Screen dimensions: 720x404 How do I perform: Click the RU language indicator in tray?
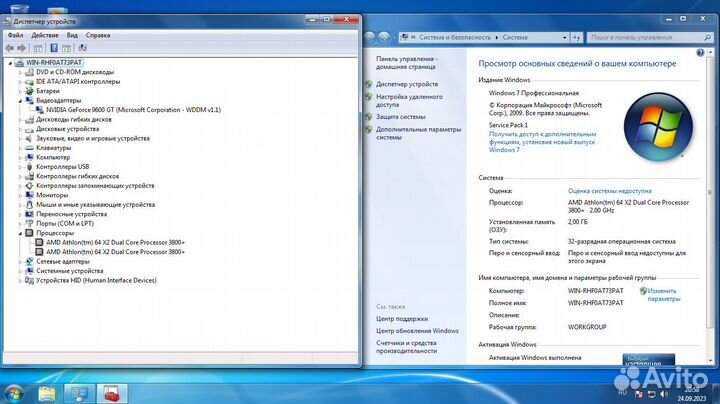(x=623, y=393)
